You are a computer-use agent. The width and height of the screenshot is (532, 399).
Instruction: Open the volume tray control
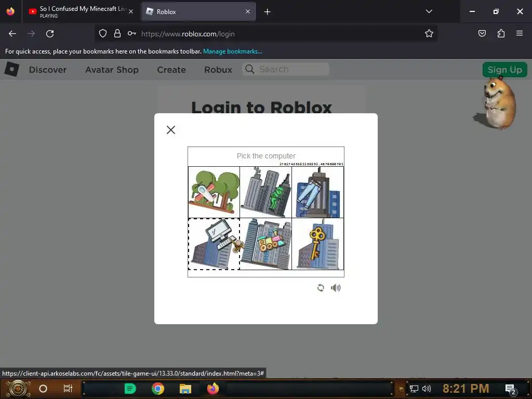click(x=426, y=389)
